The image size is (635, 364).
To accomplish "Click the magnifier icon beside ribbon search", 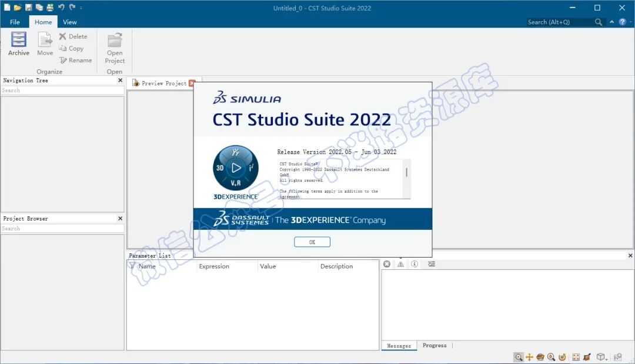I will [599, 22].
